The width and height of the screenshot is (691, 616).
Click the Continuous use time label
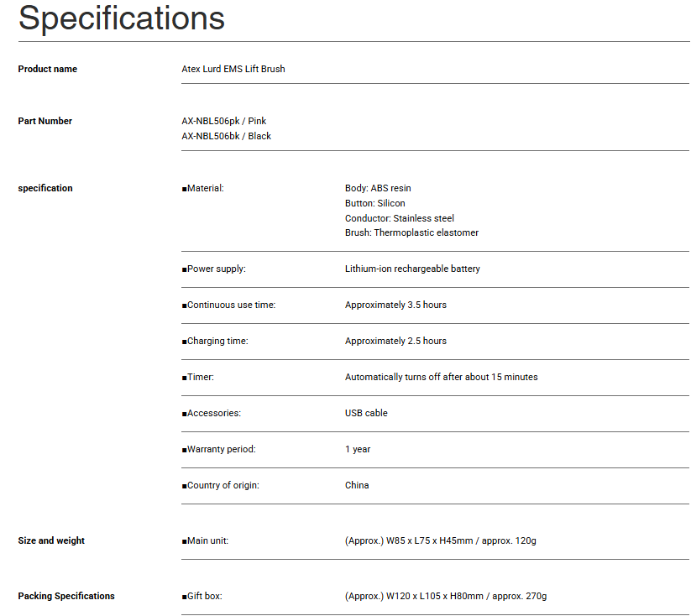tap(230, 305)
